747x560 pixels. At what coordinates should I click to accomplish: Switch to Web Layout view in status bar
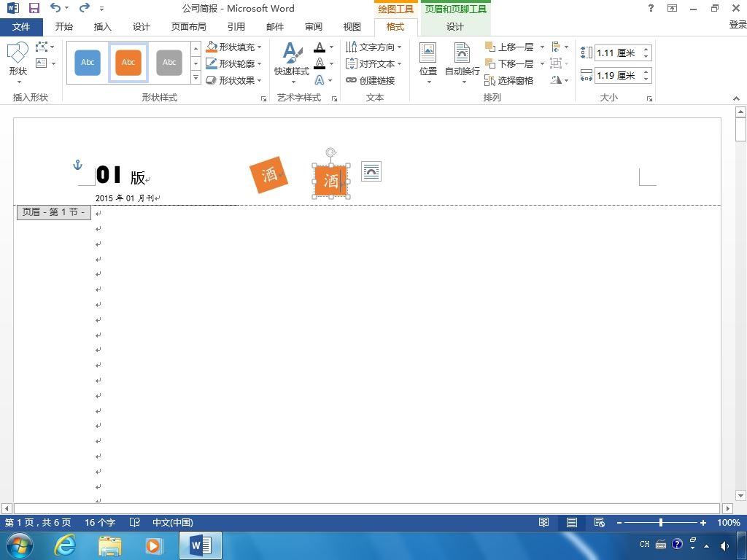tap(600, 522)
